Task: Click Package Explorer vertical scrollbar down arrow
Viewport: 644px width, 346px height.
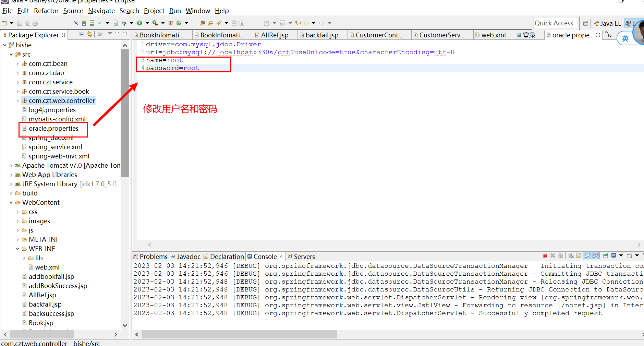Action: click(125, 325)
